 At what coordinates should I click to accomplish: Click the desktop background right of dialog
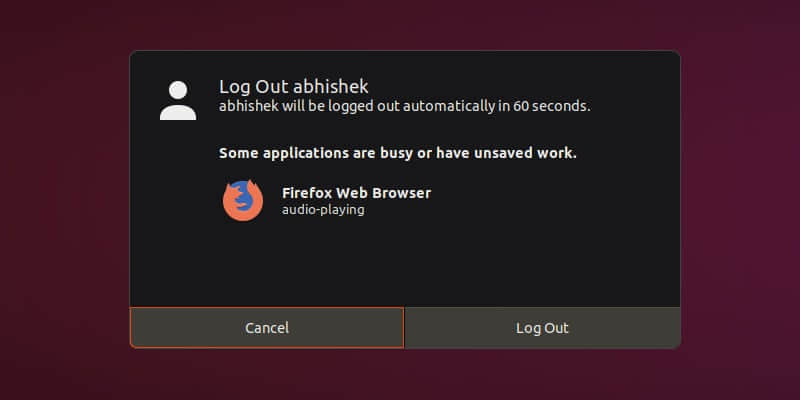pyautogui.click(x=740, y=200)
